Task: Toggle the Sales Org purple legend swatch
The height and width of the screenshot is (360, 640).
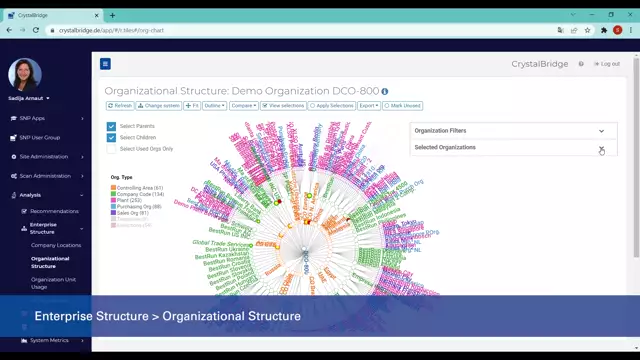Action: point(113,213)
